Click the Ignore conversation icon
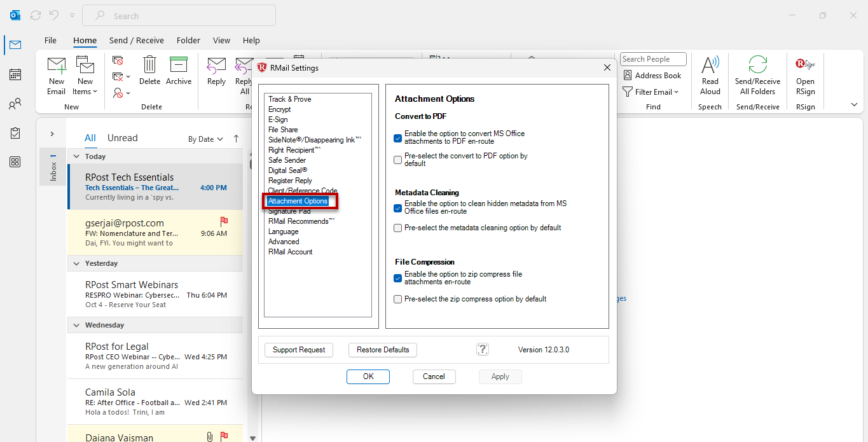 coord(118,60)
